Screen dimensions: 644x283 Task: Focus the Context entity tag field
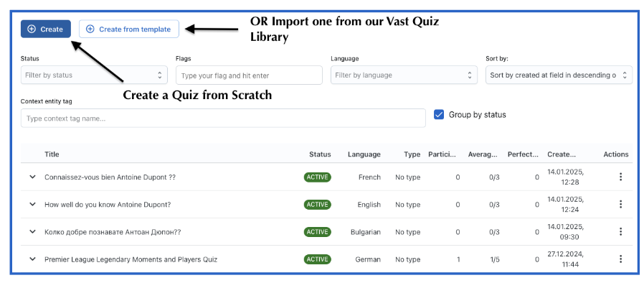[x=223, y=118]
